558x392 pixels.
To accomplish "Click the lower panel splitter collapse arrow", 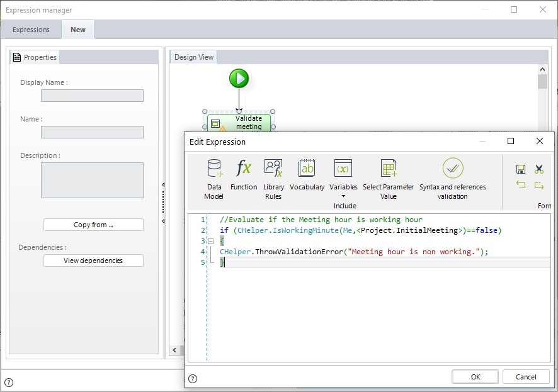I will tap(163, 221).
